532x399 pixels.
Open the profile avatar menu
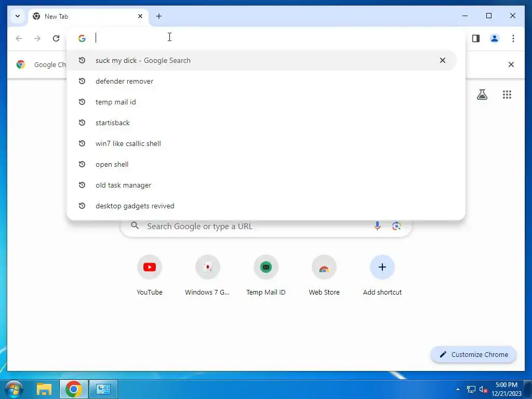495,38
